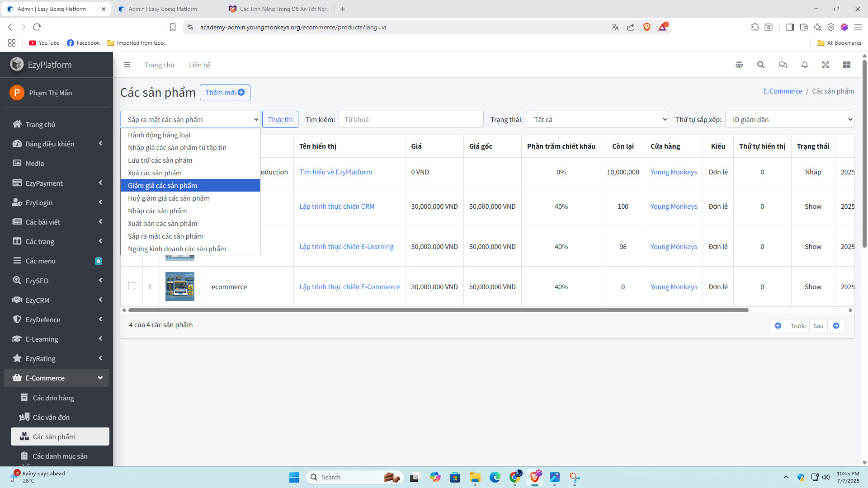Open the chat messages icon

click(783, 65)
